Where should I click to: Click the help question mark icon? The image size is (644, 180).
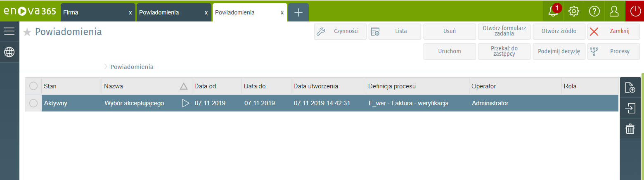594,11
